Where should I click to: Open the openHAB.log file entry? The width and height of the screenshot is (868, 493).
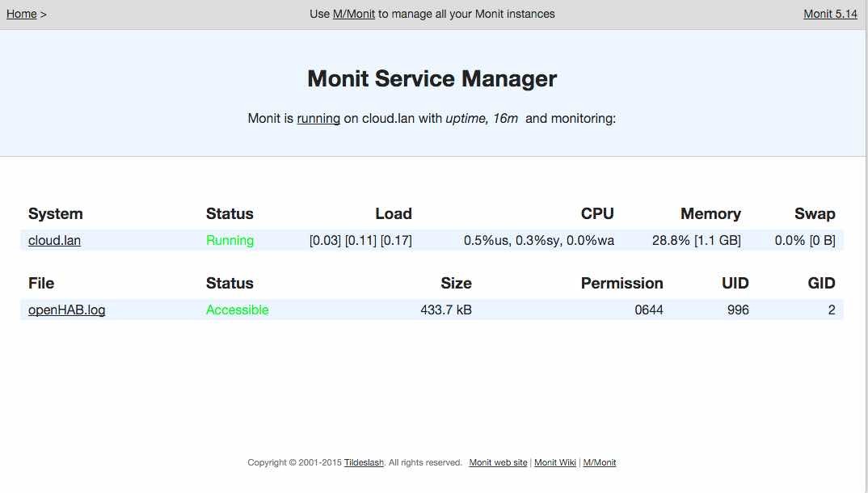(66, 310)
